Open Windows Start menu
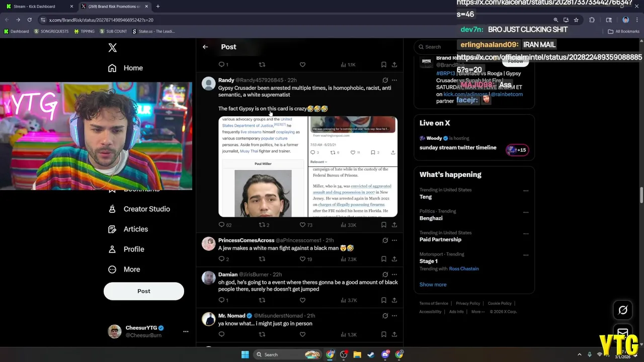Screen dimensions: 644x362 pyautogui.click(x=245, y=354)
